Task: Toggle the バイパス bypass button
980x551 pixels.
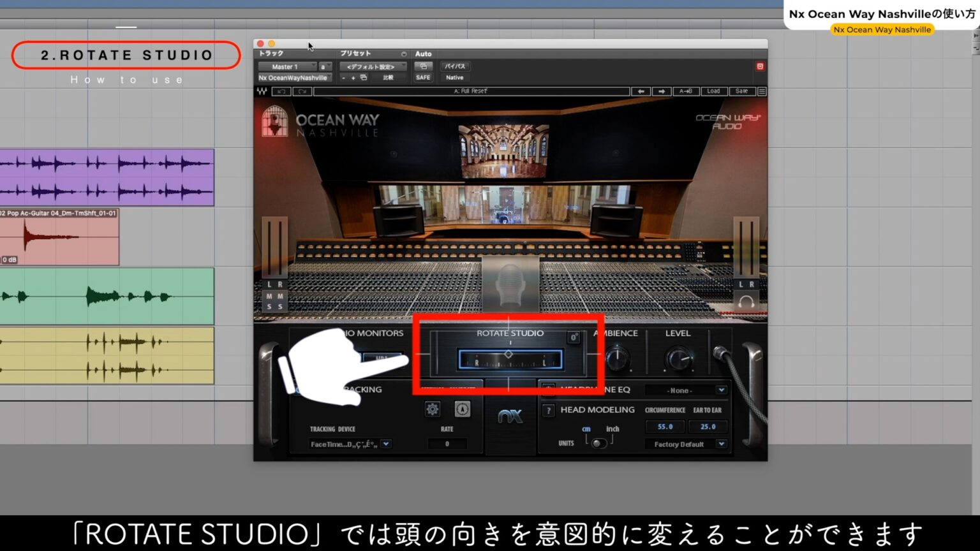Action: click(x=455, y=66)
